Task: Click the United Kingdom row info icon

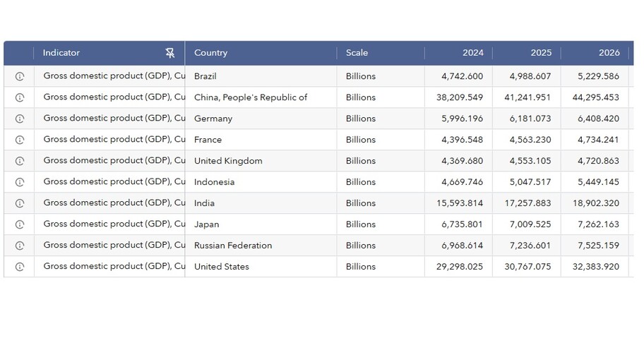Action: coord(20,161)
